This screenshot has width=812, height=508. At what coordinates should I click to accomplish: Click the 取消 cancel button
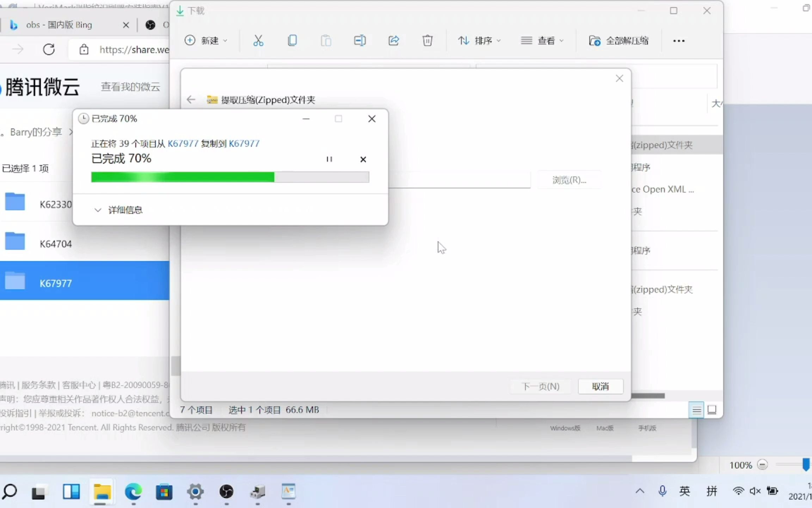coord(600,386)
